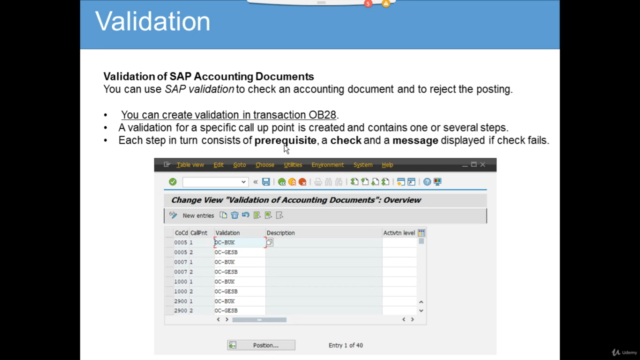Click the Generate Shortcut icon

(411, 182)
